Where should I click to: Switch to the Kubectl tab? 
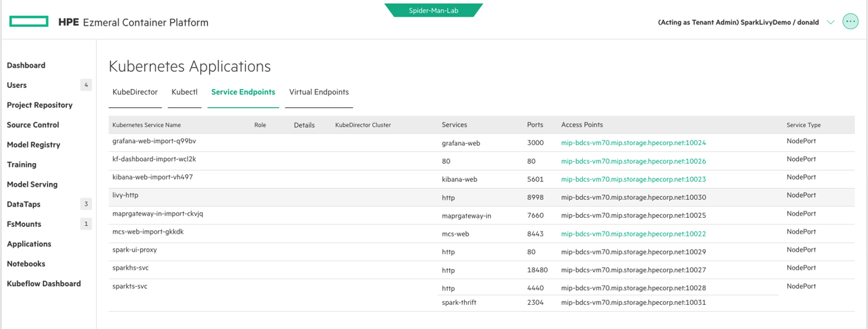coord(184,92)
